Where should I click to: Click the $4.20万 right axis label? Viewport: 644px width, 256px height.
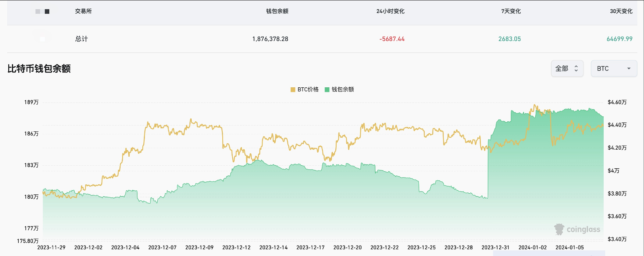pos(617,147)
